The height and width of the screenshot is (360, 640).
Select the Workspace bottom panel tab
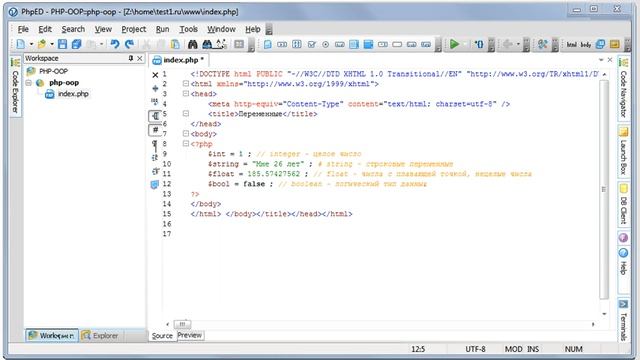click(52, 336)
